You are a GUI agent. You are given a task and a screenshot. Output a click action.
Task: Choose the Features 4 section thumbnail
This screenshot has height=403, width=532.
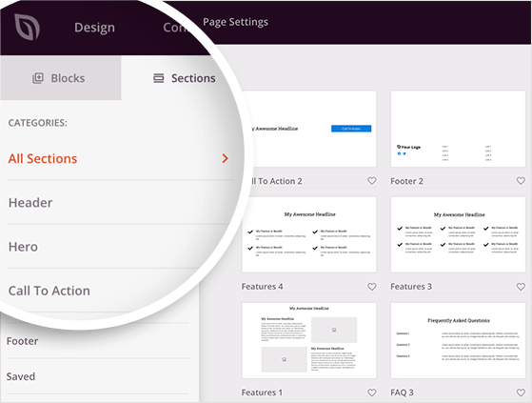(309, 234)
